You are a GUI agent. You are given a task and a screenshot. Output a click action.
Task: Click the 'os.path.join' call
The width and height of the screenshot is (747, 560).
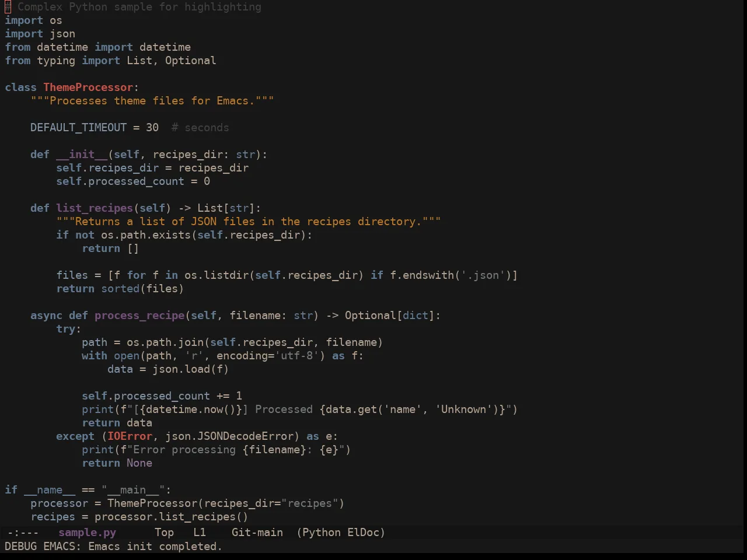[x=165, y=342]
